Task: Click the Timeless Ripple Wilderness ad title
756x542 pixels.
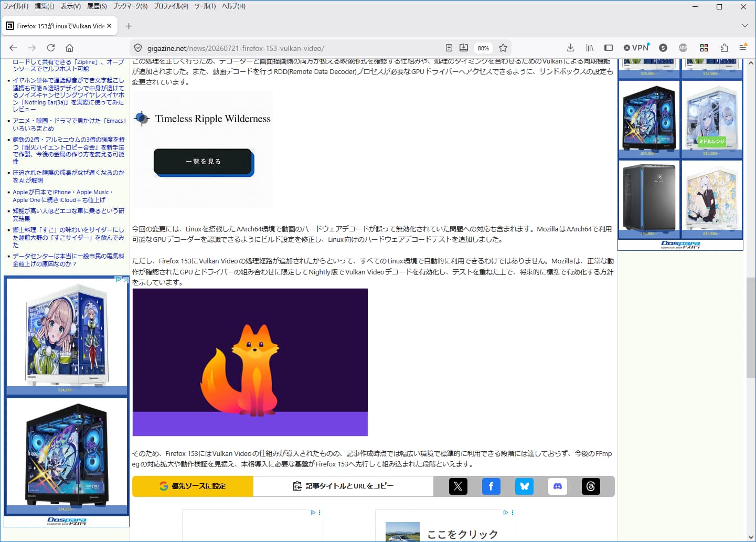Action: (x=213, y=119)
